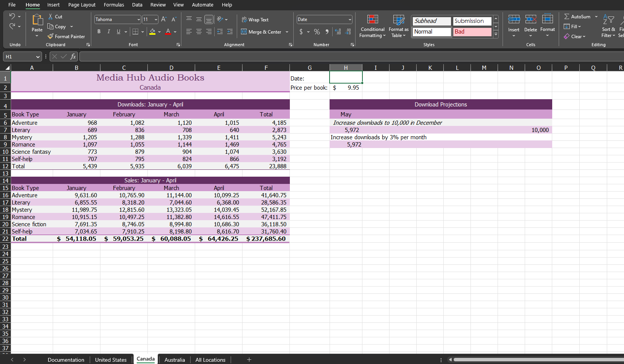Viewport: 624px width, 364px height.
Task: Click the Orientation text-angle icon
Action: pyautogui.click(x=220, y=19)
